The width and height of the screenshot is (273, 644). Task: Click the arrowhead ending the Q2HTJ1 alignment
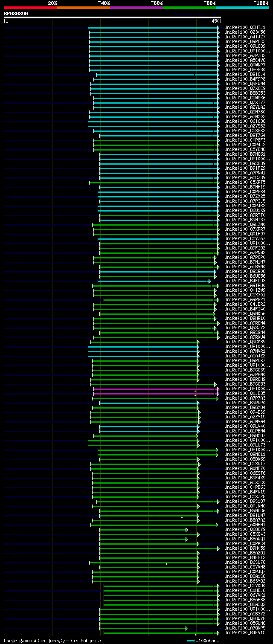218,28
